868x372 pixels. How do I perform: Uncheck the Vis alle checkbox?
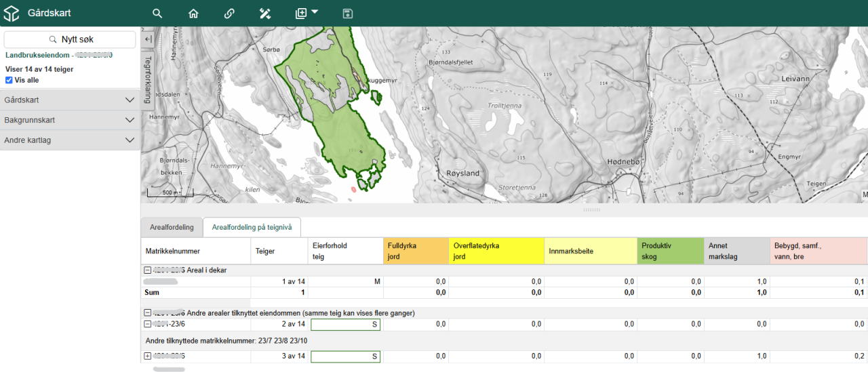coord(9,80)
